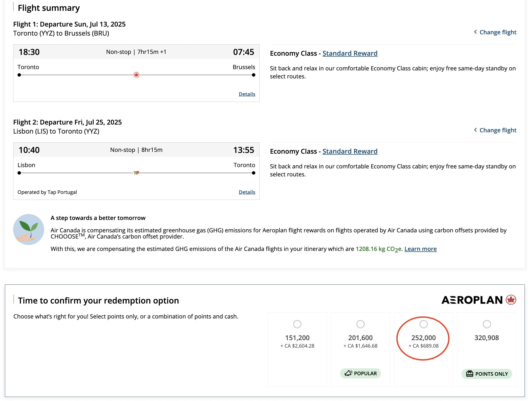Open Standard Reward link for Flight 1

point(350,53)
